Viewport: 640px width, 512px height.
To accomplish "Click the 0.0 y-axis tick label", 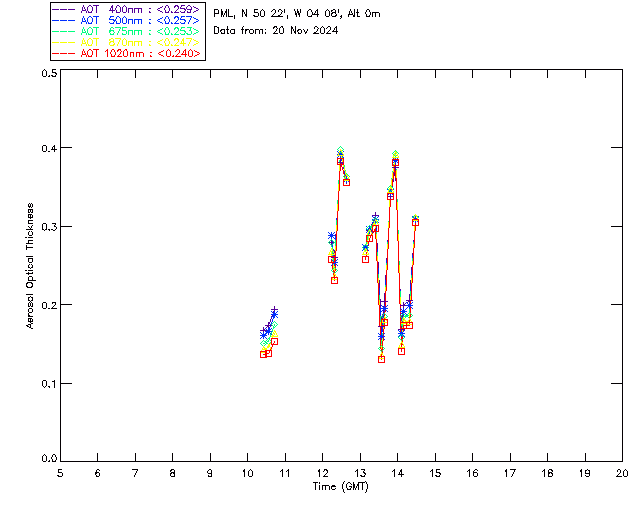I will [x=49, y=459].
